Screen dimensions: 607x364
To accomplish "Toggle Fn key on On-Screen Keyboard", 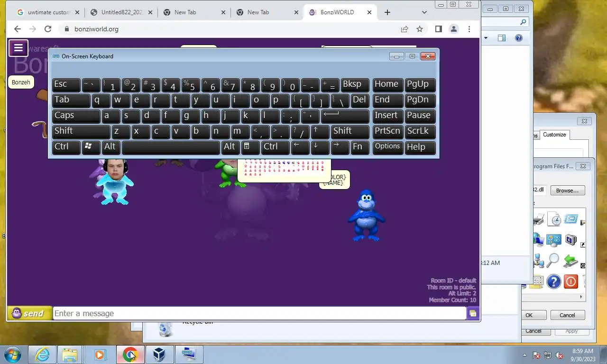I will (360, 147).
